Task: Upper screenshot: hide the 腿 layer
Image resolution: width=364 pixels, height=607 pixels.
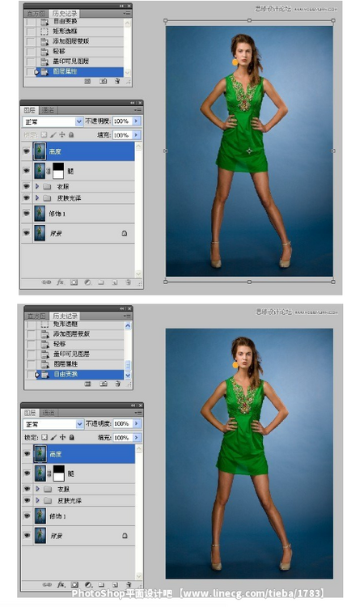Action: pos(27,171)
